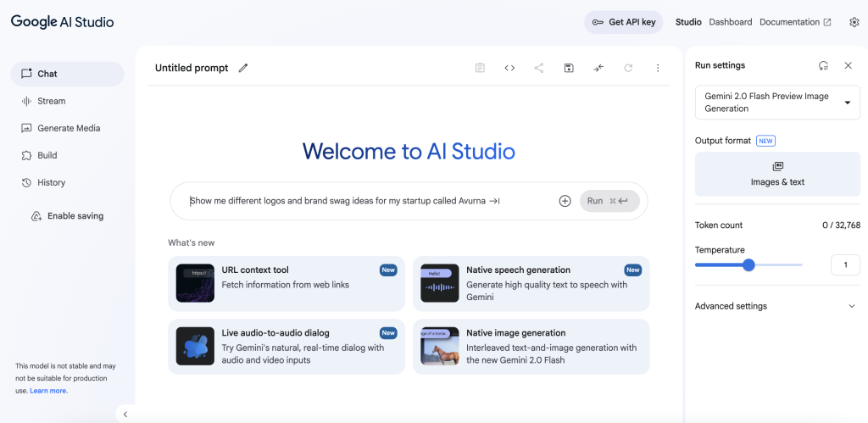This screenshot has width=868, height=423.
Task: Click the compare mode arrows icon
Action: coord(598,68)
